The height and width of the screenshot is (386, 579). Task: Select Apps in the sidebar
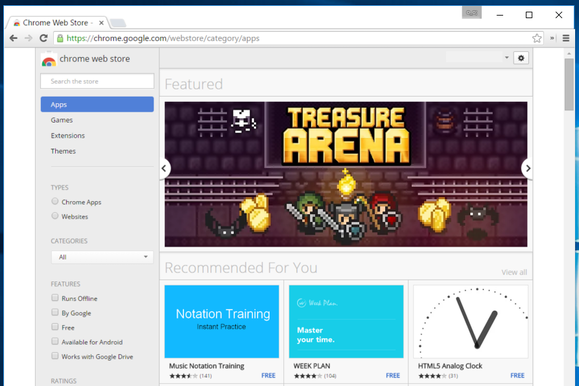[97, 105]
